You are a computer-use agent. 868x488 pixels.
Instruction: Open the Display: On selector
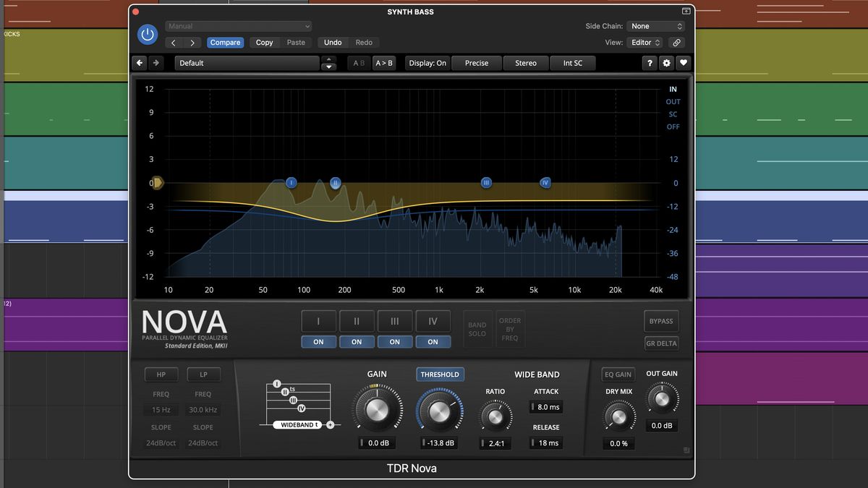(x=427, y=63)
